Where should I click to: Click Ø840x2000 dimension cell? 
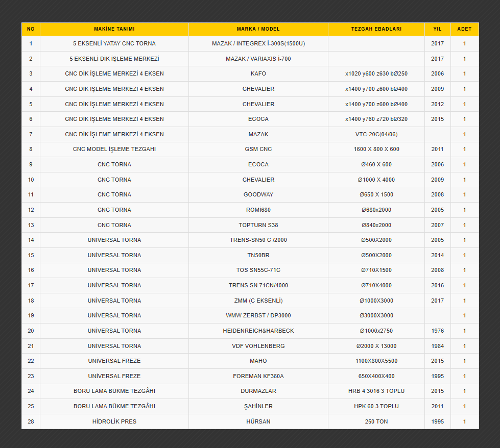pyautogui.click(x=376, y=225)
